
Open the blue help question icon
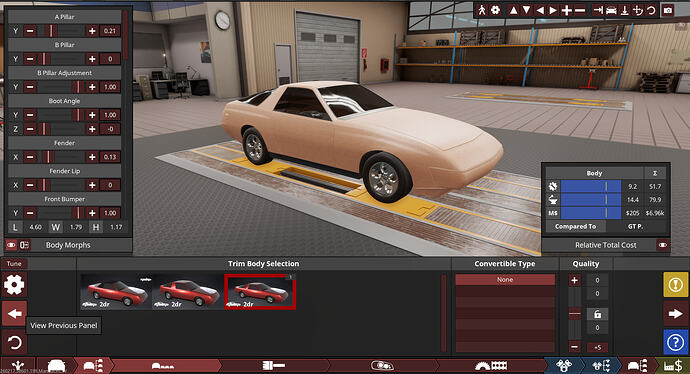click(675, 342)
